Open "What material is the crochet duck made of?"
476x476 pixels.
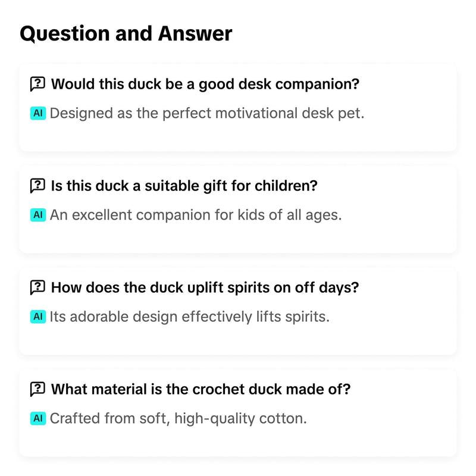[201, 390]
